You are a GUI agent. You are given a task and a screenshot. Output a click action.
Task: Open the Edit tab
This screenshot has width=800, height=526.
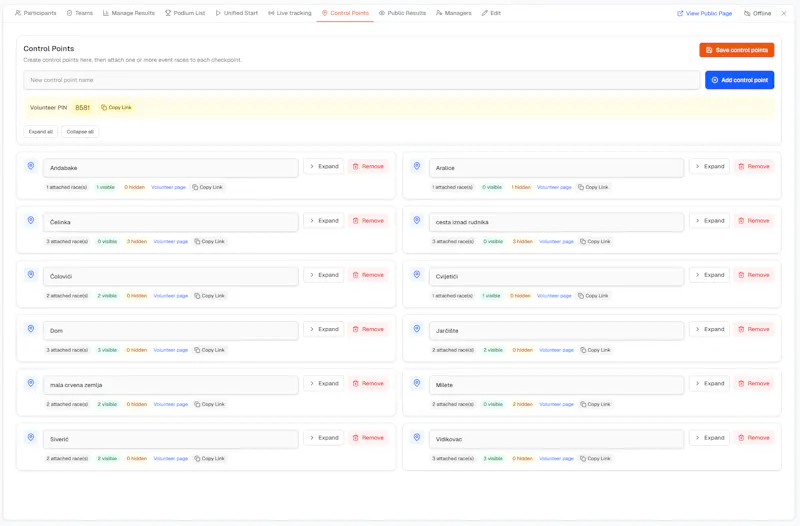[x=491, y=13]
